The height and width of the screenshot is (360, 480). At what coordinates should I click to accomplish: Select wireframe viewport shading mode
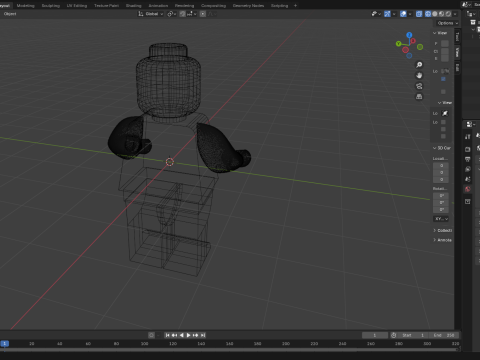click(x=428, y=14)
